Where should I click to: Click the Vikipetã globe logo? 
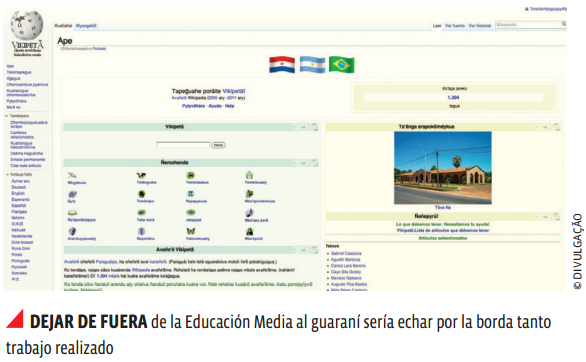click(27, 25)
